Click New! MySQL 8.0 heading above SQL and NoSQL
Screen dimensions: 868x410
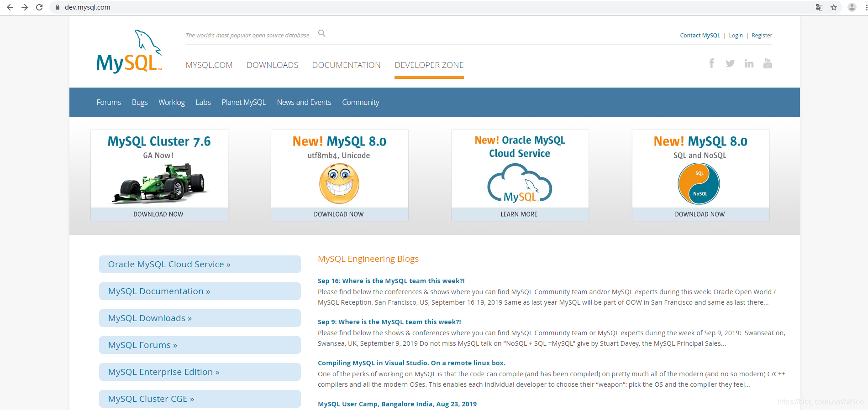pos(700,141)
